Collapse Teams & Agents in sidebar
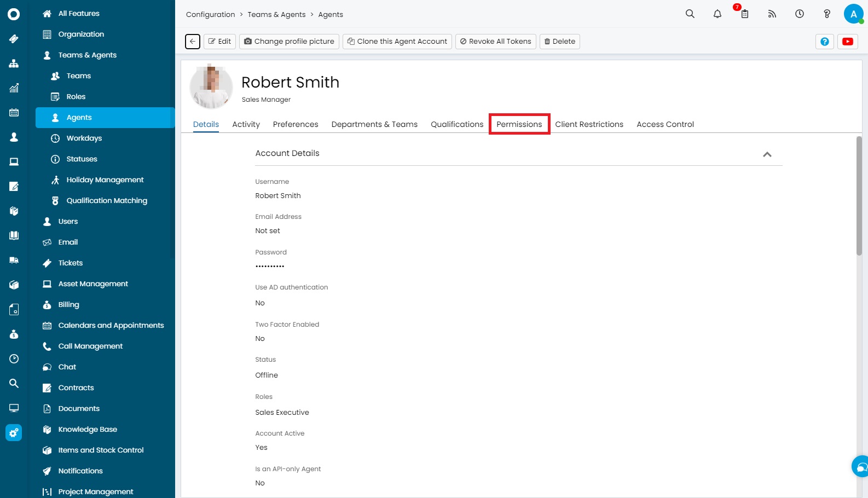This screenshot has width=868, height=498. coord(88,55)
